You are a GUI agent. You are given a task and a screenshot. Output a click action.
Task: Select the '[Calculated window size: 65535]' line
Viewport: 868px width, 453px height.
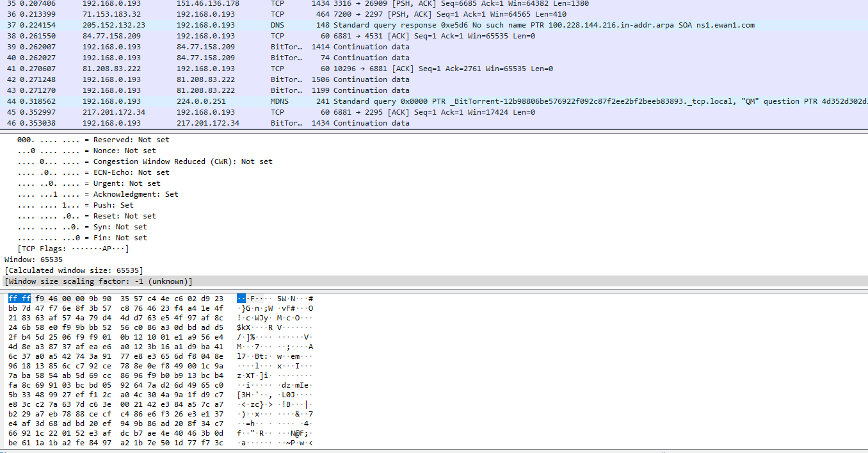[x=72, y=270]
